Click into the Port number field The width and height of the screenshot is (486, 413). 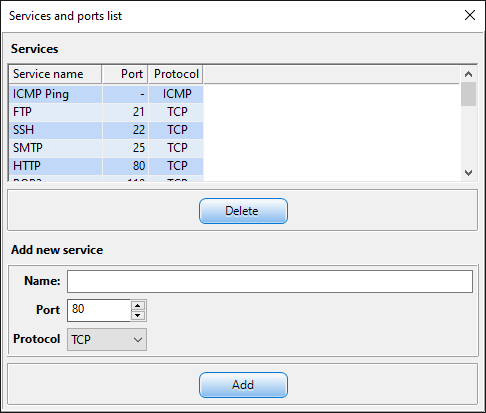[x=99, y=310]
